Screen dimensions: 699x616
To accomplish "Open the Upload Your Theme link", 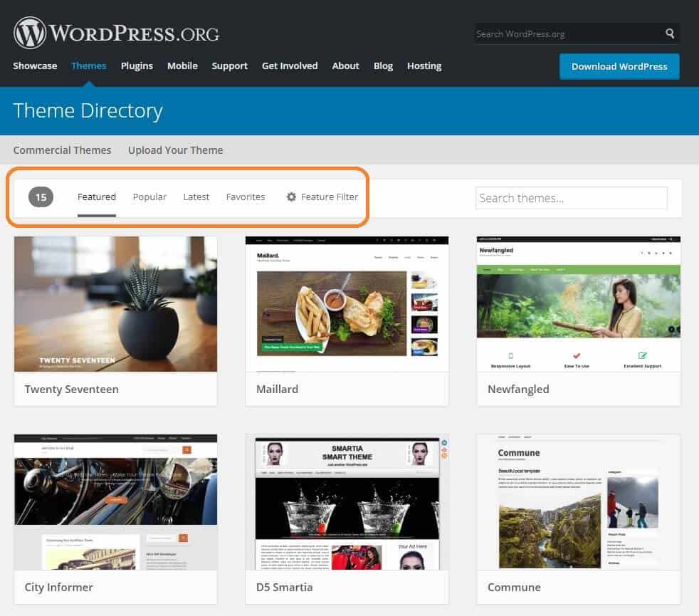I will click(x=176, y=150).
